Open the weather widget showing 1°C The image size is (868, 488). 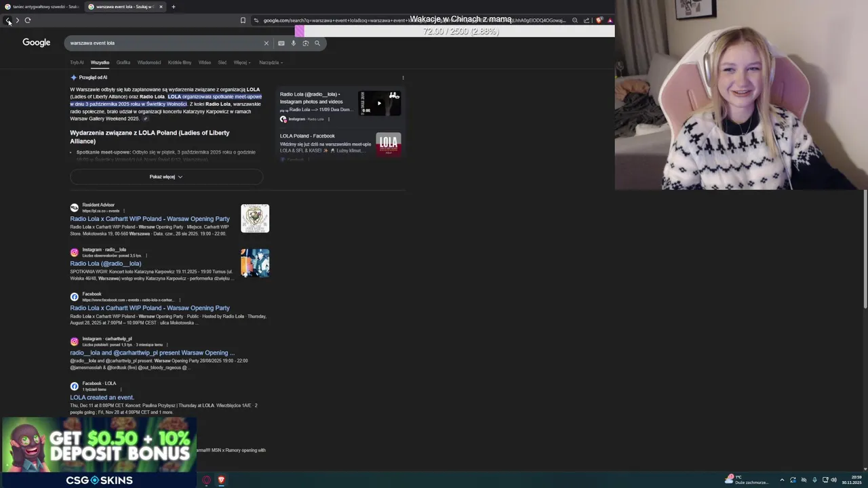[x=747, y=480]
